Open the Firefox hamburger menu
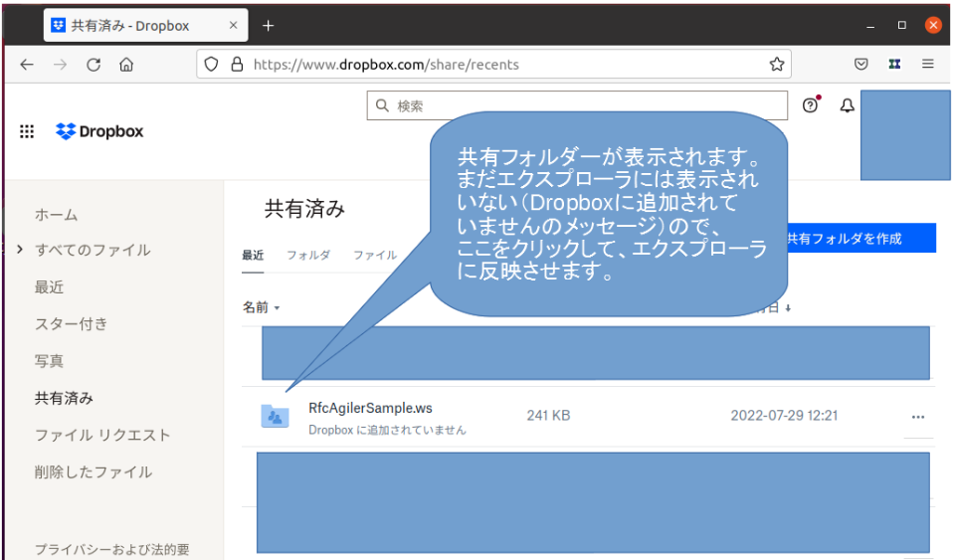 (x=927, y=64)
